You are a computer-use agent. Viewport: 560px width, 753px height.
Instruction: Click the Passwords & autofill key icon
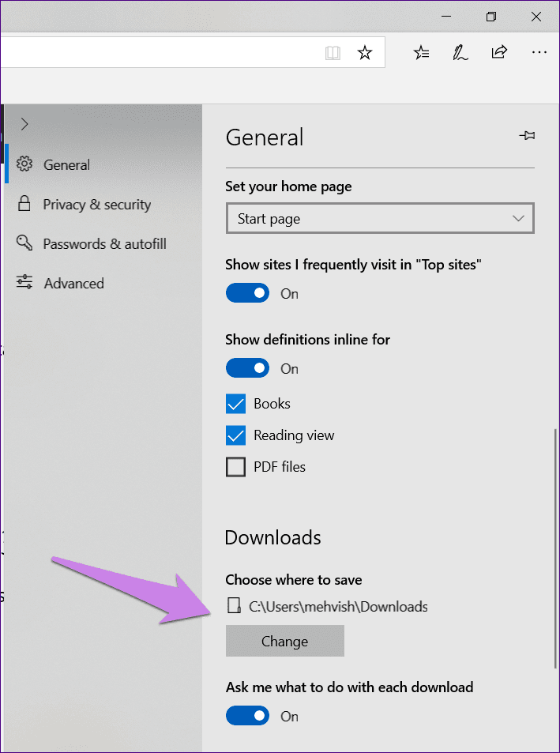[x=24, y=243]
